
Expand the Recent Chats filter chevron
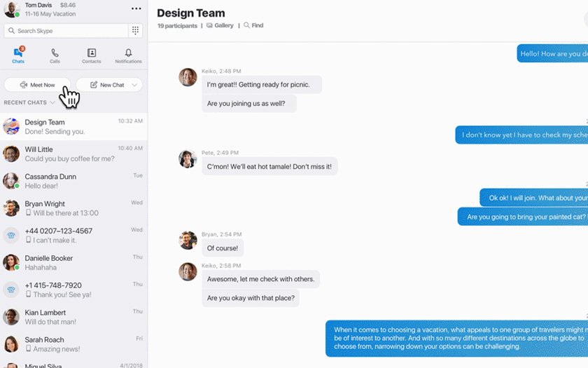coord(52,103)
